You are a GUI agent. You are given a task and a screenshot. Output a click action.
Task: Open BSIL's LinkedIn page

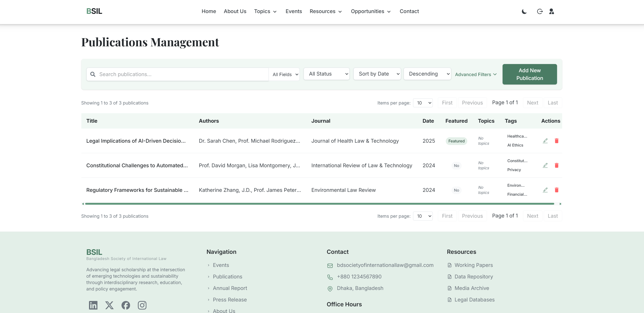tap(93, 305)
